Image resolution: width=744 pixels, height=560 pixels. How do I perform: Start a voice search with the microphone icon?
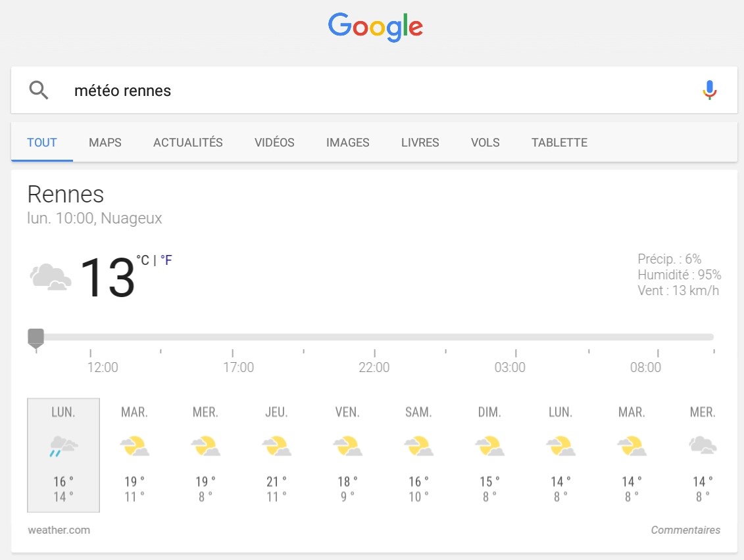[x=710, y=90]
